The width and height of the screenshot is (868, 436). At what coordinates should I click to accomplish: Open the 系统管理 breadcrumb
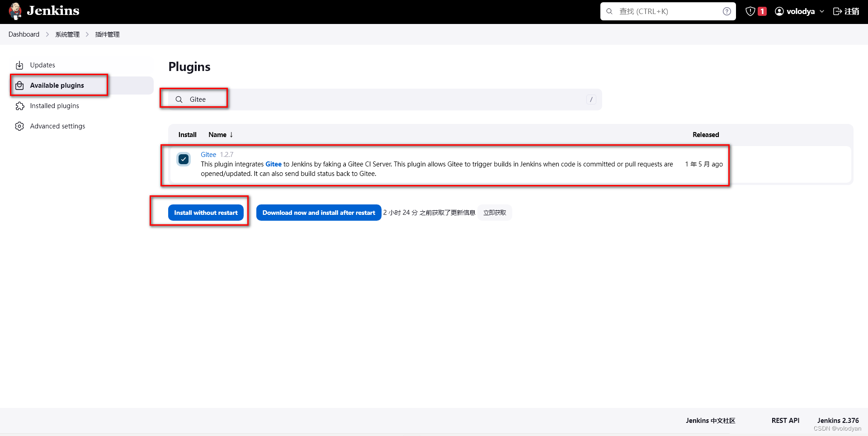coord(67,34)
